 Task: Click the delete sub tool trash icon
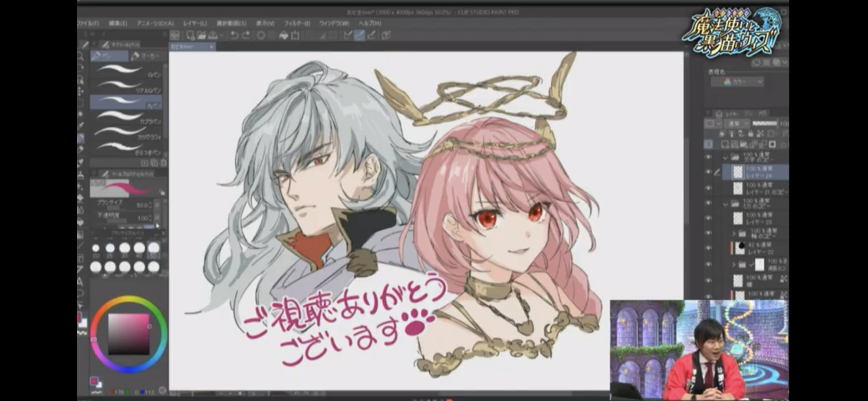tap(163, 163)
